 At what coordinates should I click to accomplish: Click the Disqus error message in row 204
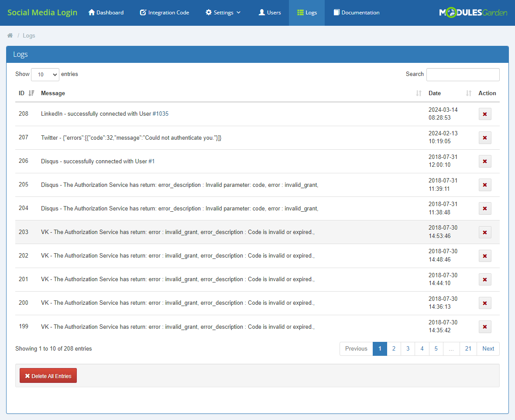pos(180,208)
